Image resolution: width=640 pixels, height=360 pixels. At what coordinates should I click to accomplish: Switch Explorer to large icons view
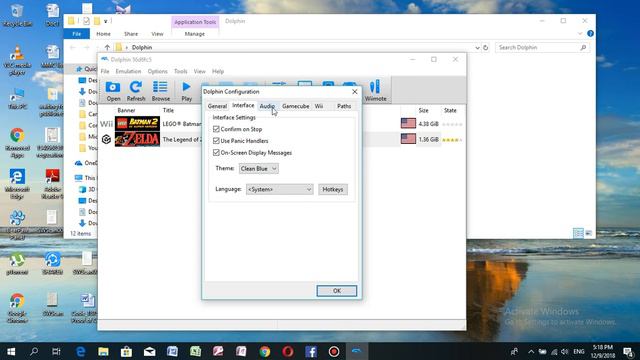click(589, 233)
